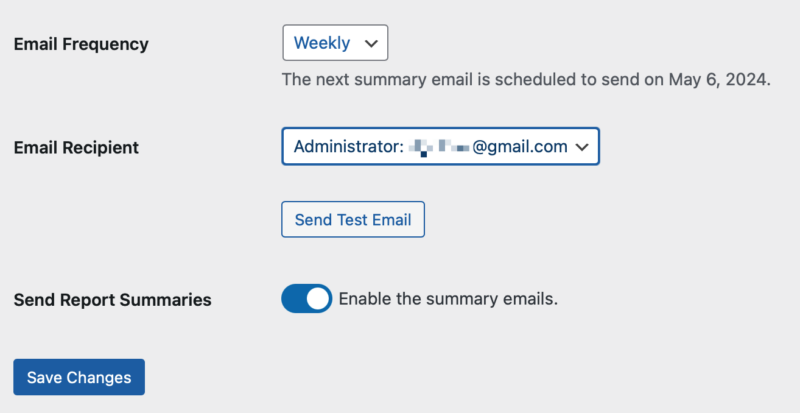Click the white knob of the summary switch

pyautogui.click(x=318, y=298)
